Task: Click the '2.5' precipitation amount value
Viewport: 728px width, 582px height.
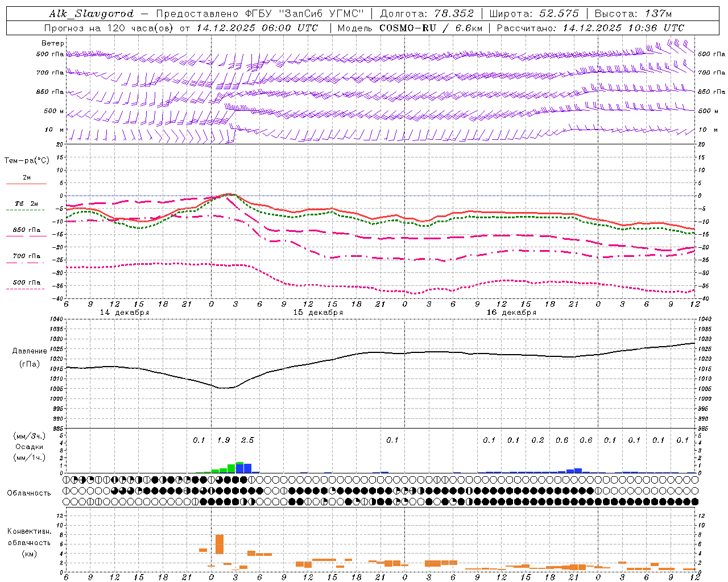Action: (x=247, y=440)
